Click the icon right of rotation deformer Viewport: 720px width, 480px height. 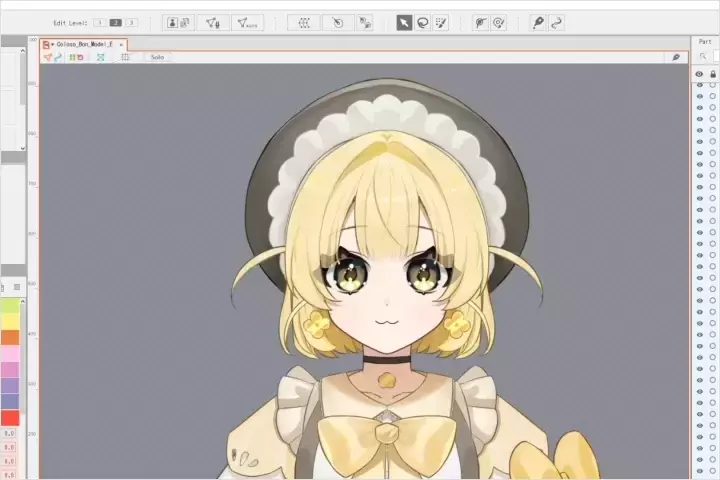click(x=366, y=23)
